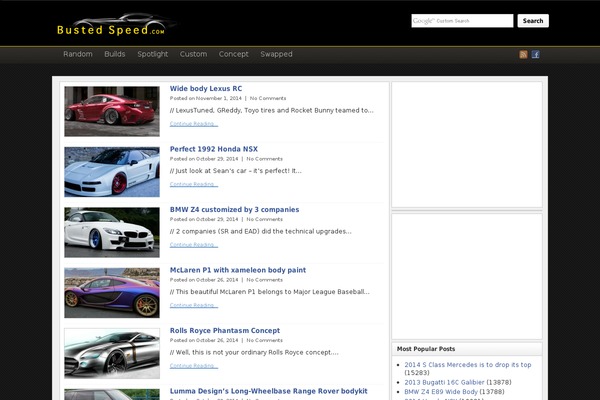Click the '// Just look at Sean's car' excerpt
The image size is (600, 400).
[x=236, y=171]
